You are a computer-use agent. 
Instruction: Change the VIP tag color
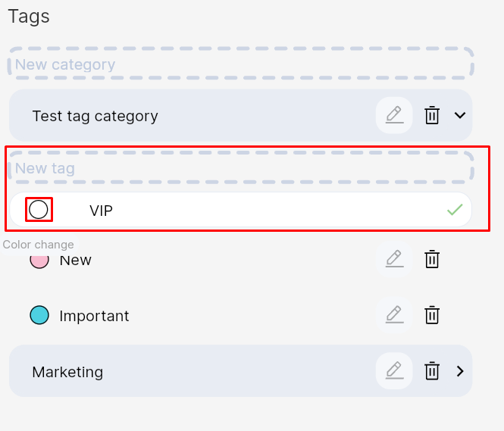coord(39,209)
